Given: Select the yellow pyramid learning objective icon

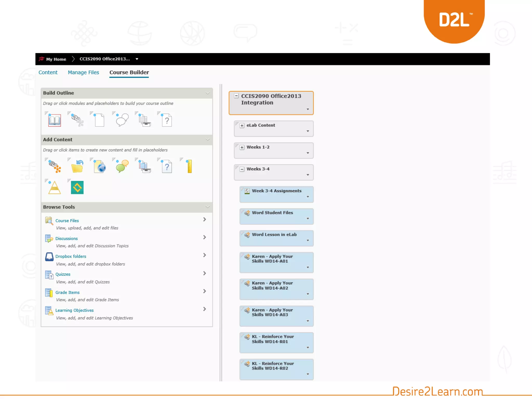Looking at the screenshot, I should click(55, 188).
